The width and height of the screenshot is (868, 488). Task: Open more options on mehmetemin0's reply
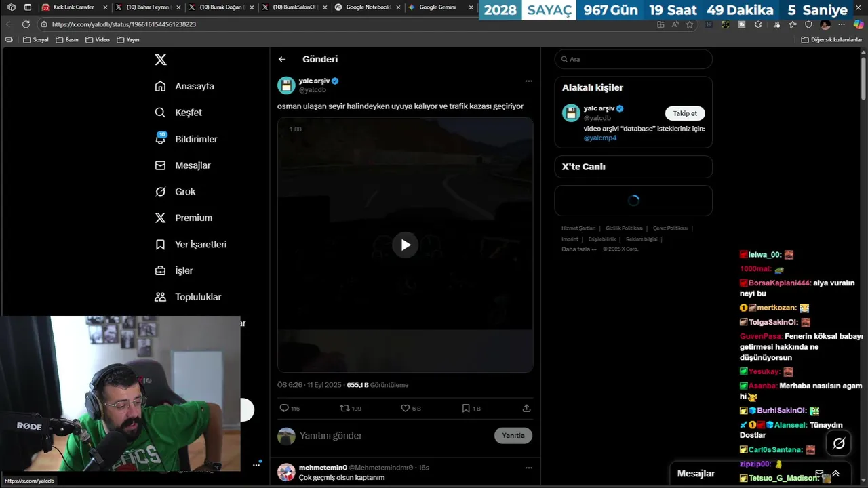click(x=529, y=467)
